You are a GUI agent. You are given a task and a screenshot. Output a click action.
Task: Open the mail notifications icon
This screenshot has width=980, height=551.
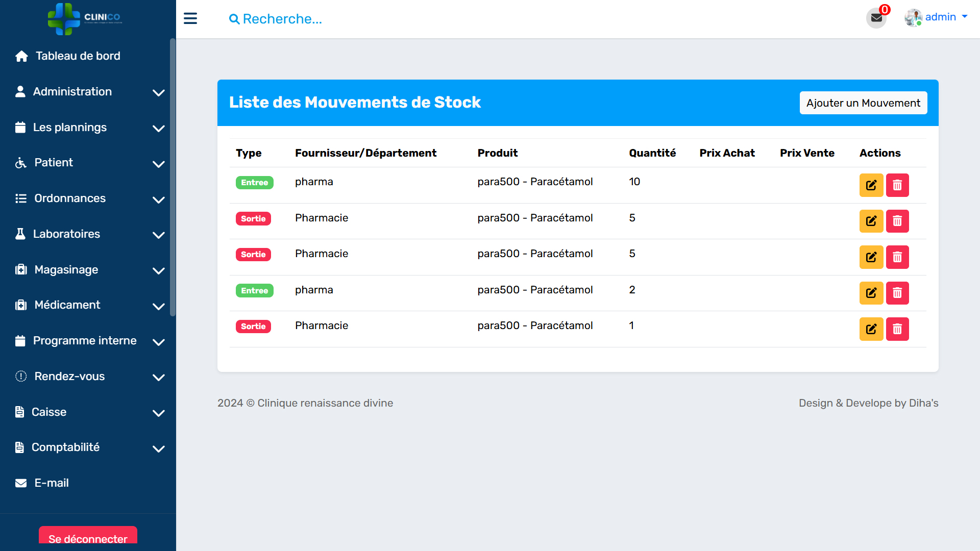[x=876, y=18]
